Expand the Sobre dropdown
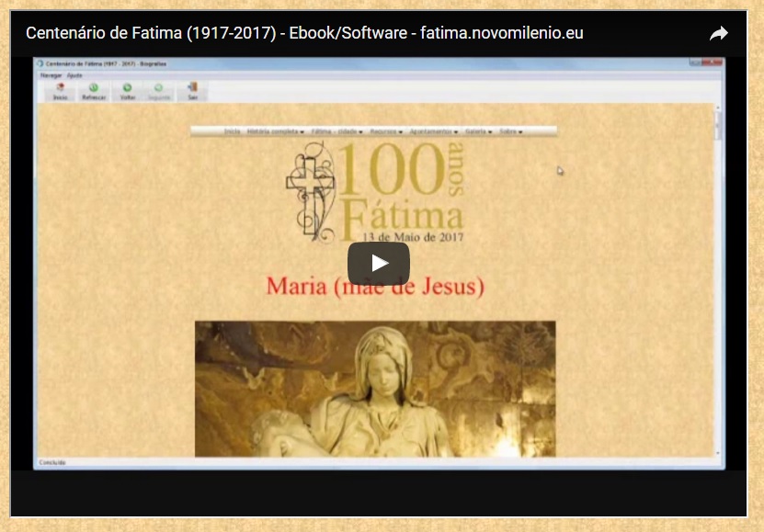 click(x=510, y=131)
